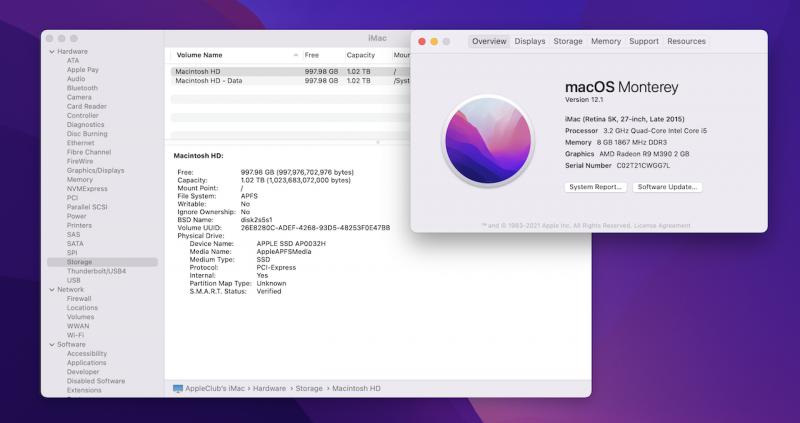This screenshot has height=423, width=800.
Task: Click the Free column header
Action: pos(312,55)
